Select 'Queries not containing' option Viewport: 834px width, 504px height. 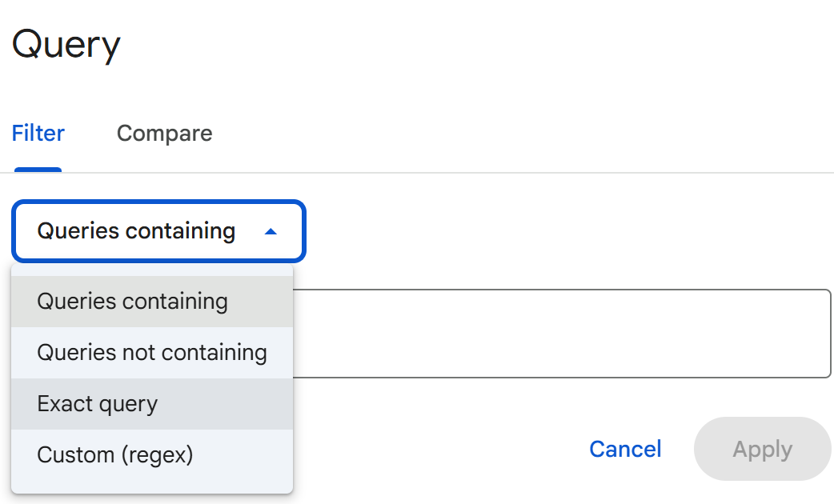click(152, 353)
